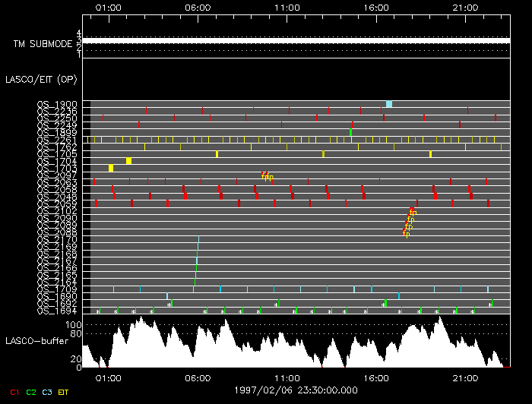532x404 pixels.
Task: Click the green C2 legend label
Action: click(31, 392)
